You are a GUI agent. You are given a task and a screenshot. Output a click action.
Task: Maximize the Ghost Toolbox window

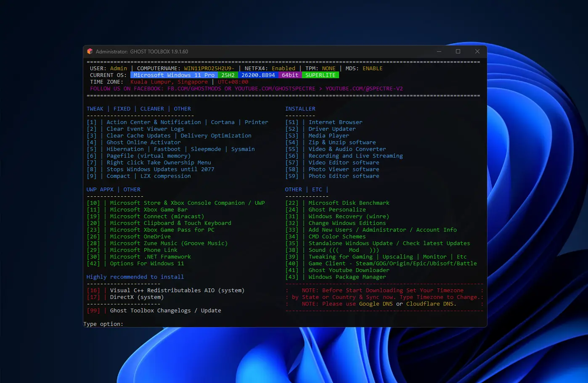coord(458,51)
